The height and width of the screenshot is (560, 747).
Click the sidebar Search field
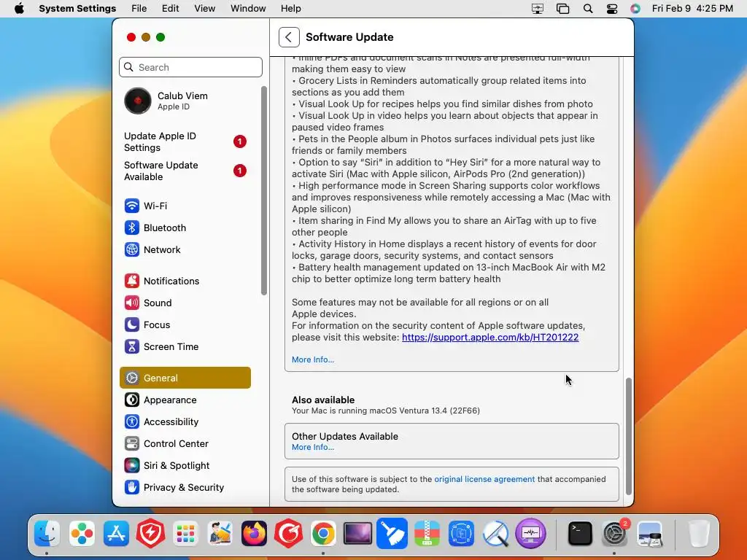click(190, 67)
